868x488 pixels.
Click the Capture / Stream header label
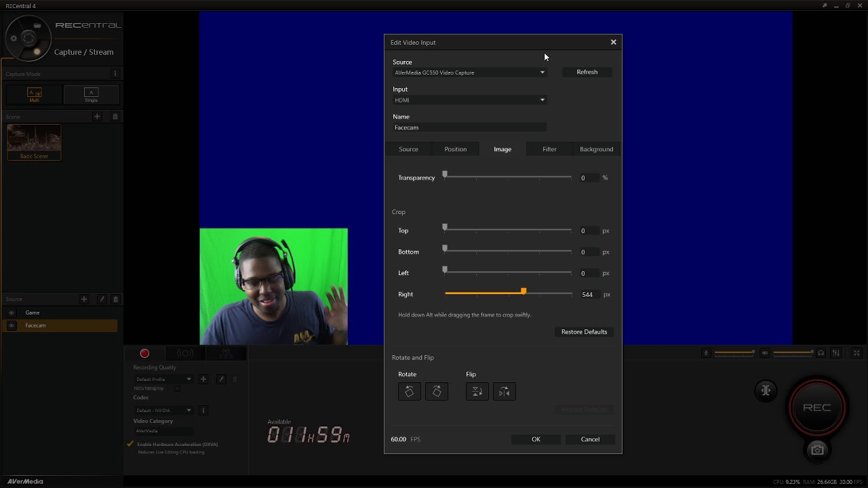(x=84, y=52)
